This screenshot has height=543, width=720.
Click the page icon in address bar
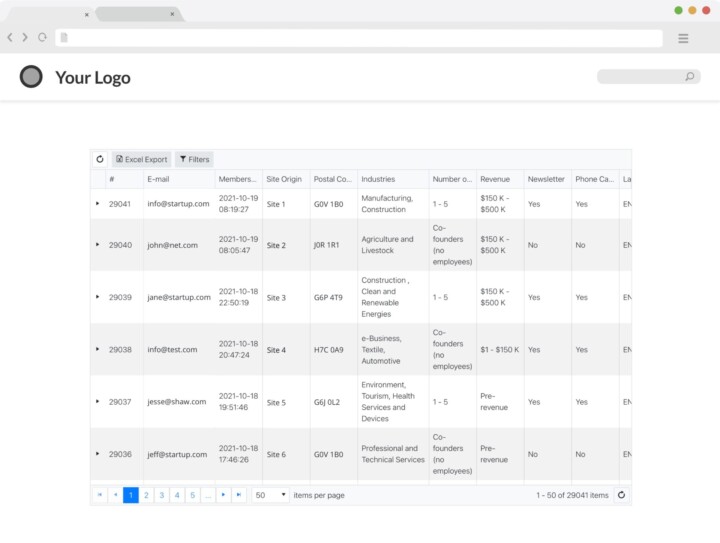pyautogui.click(x=64, y=38)
